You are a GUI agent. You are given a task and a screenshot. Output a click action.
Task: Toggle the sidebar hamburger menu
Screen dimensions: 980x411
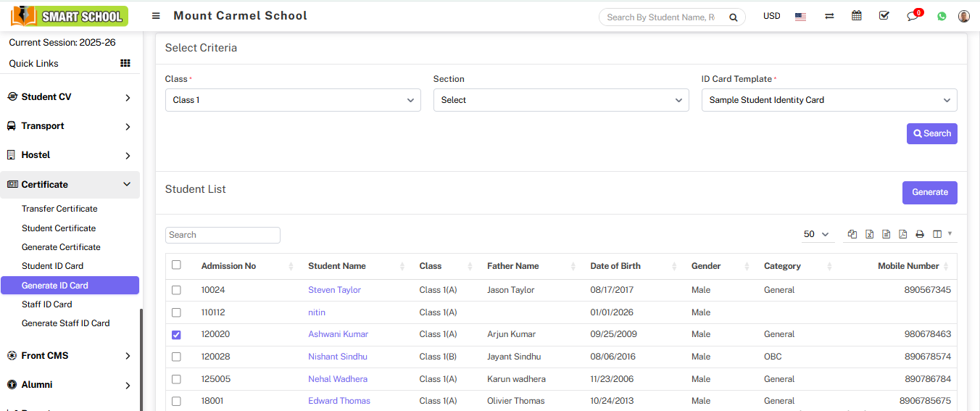pos(156,16)
